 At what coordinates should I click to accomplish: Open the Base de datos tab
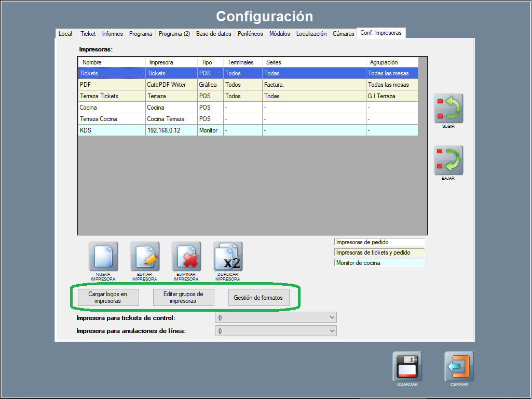point(213,34)
